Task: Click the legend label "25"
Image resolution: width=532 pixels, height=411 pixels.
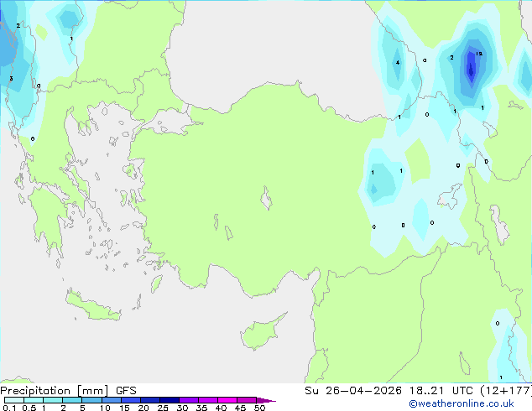Action: pos(163,408)
